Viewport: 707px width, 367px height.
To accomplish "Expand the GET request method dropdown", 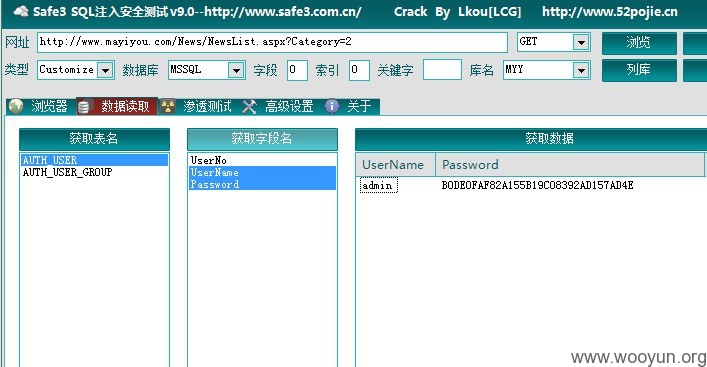I will coord(581,42).
